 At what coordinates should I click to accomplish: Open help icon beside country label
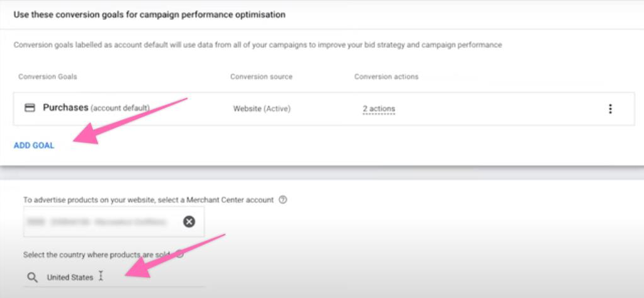tap(180, 254)
